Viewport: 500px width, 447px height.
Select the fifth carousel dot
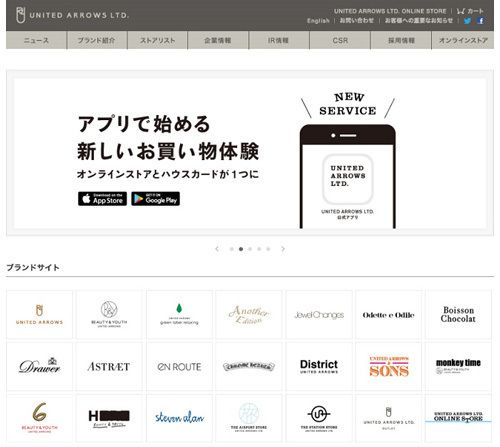[x=268, y=249]
